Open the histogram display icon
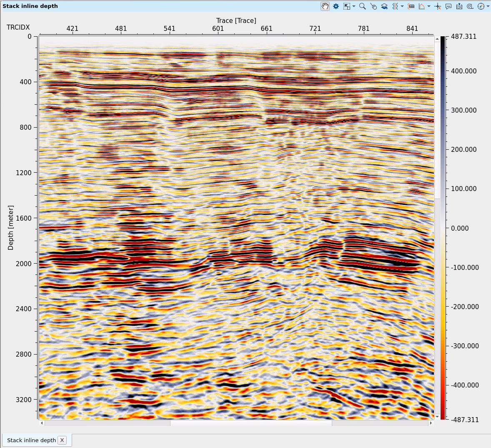This screenshot has height=448, width=491. pos(422,6)
